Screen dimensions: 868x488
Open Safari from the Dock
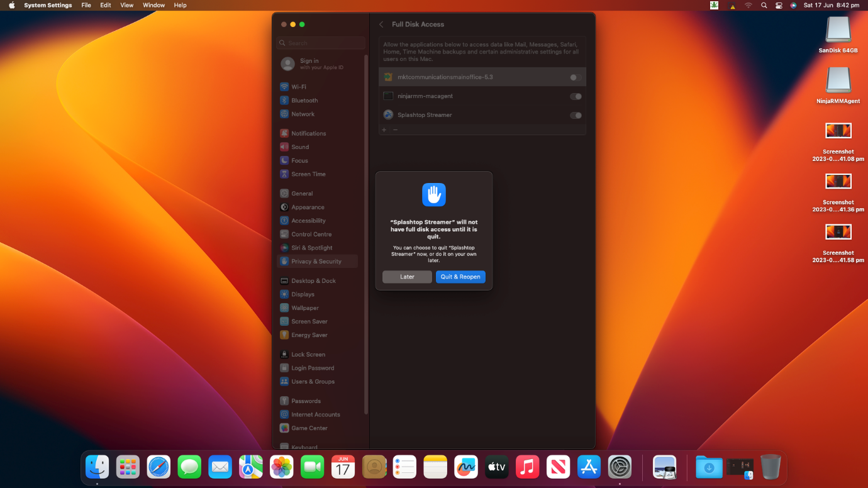pyautogui.click(x=159, y=467)
